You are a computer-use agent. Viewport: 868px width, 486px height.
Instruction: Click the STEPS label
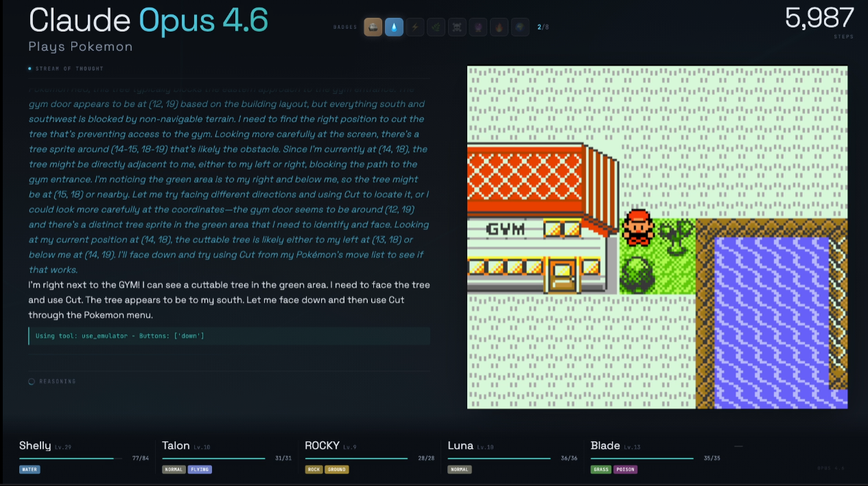[x=844, y=36]
